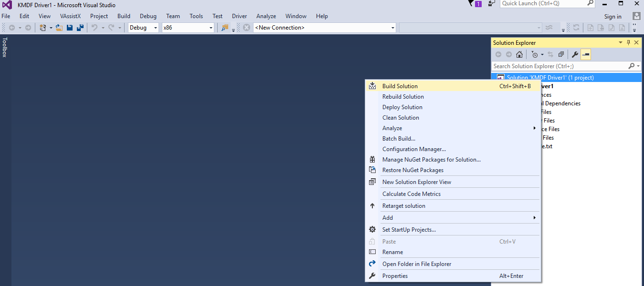
Task: Click Back arrow in Solution Explorer toolbar
Action: 498,54
